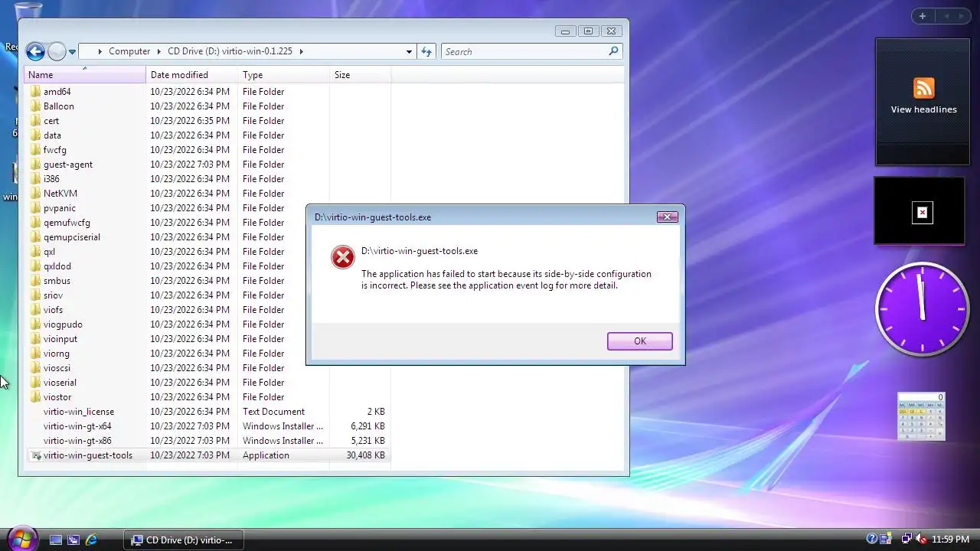Open recent pages dropdown beside Forward arrow
980x551 pixels.
point(72,52)
